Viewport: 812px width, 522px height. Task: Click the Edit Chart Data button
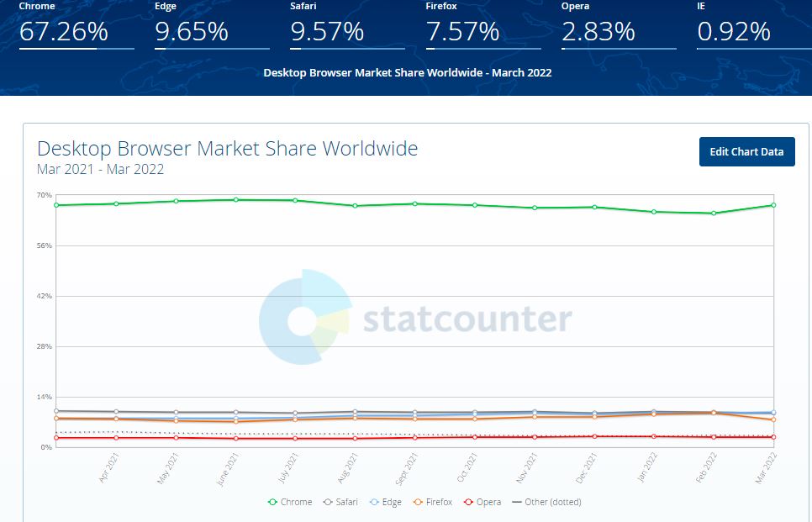click(746, 152)
